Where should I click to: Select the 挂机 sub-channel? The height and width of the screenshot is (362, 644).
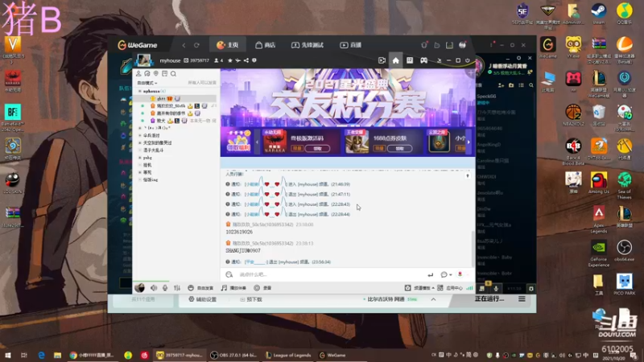tap(147, 165)
